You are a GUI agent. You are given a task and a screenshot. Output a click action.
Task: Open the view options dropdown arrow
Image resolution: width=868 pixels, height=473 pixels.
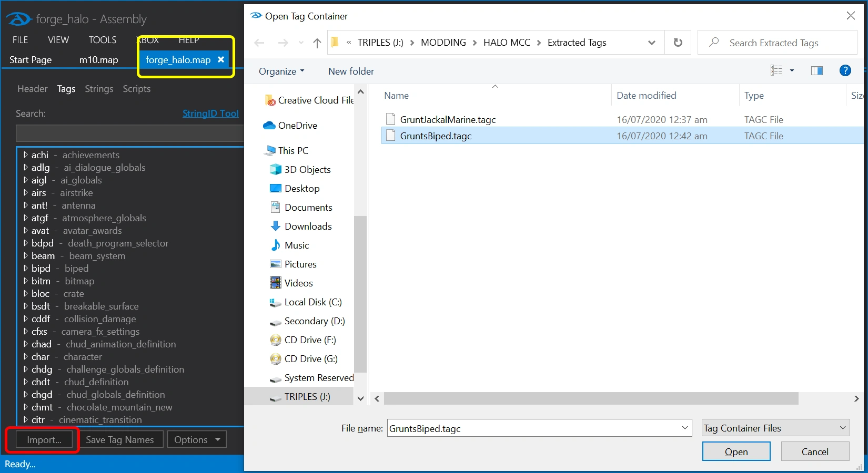click(792, 70)
